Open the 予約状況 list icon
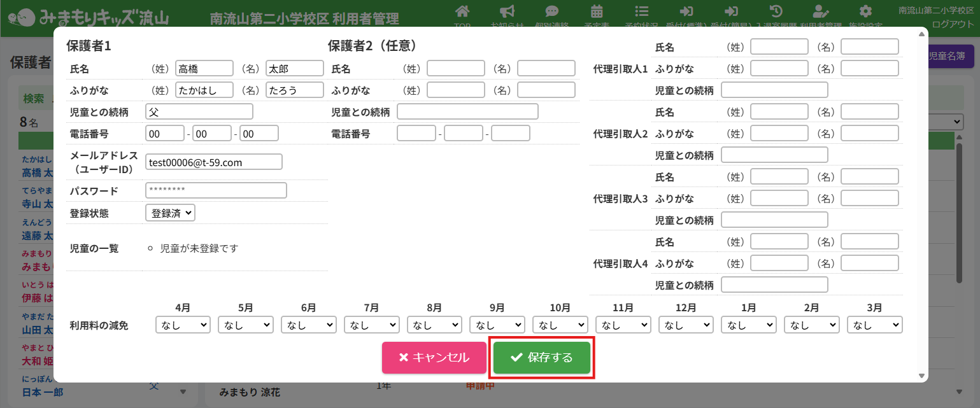 coord(642,11)
